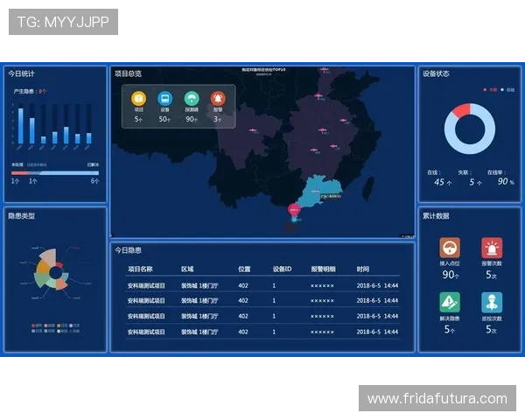Click the yellow 项目 (project) box icon

tap(138, 99)
